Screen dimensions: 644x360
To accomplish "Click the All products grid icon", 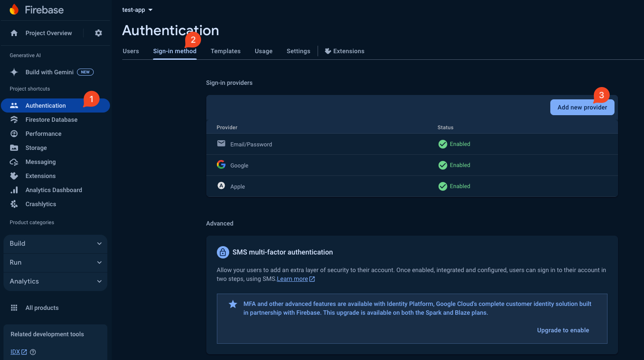I will [14, 308].
